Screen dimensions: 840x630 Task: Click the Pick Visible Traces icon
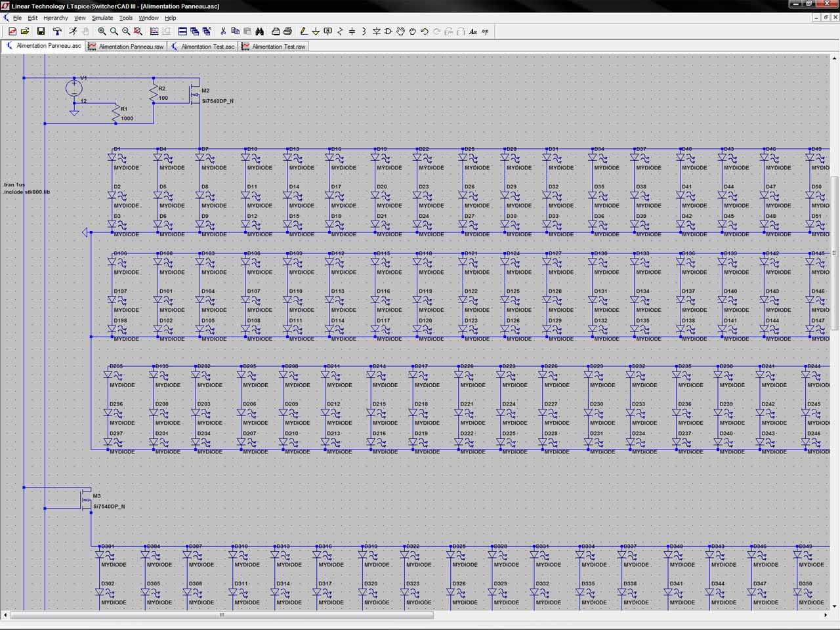pyautogui.click(x=154, y=31)
